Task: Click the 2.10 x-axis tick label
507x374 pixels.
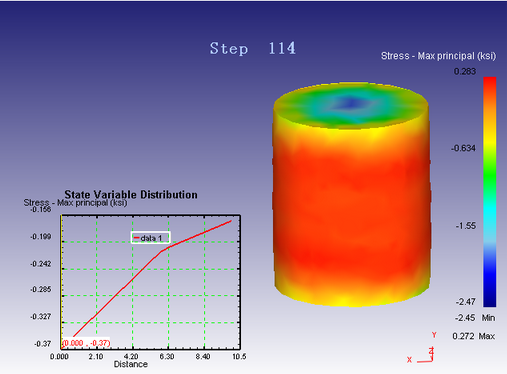Action: coord(96,357)
